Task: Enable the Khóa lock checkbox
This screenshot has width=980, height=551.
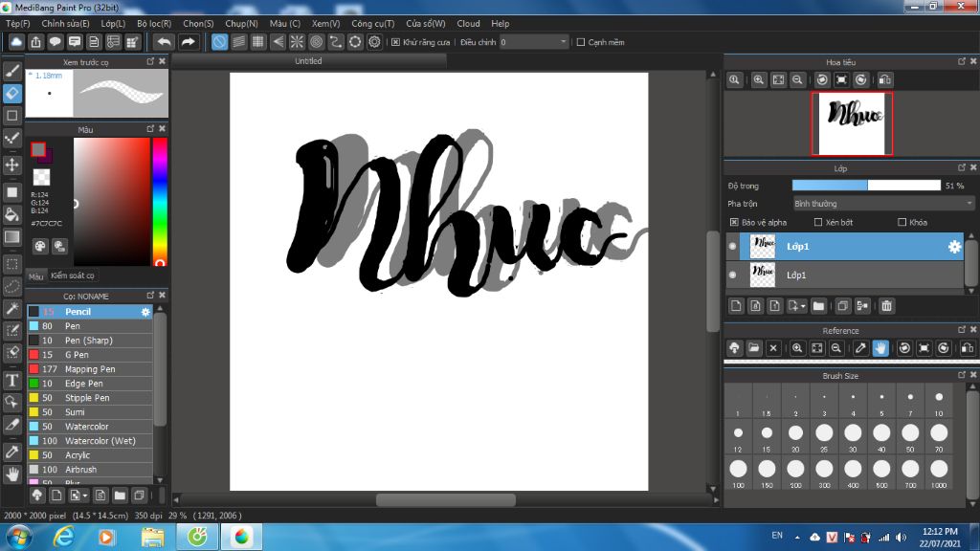Action: (x=902, y=222)
